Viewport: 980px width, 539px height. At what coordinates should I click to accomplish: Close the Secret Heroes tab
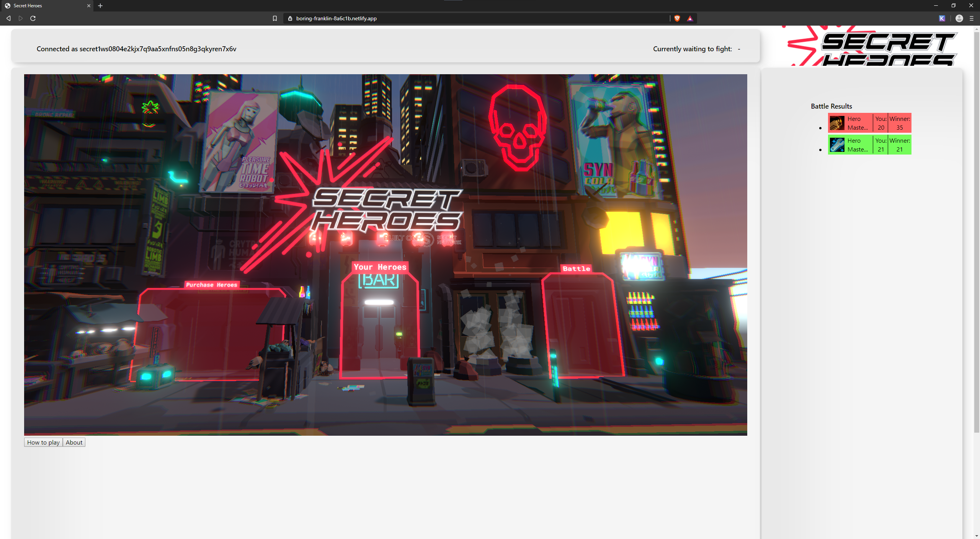click(88, 6)
